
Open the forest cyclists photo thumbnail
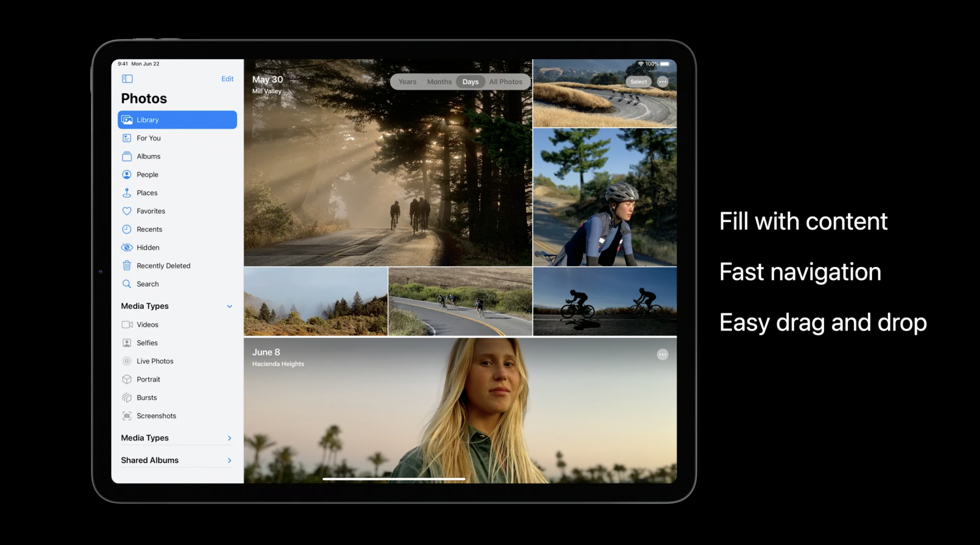tap(388, 177)
